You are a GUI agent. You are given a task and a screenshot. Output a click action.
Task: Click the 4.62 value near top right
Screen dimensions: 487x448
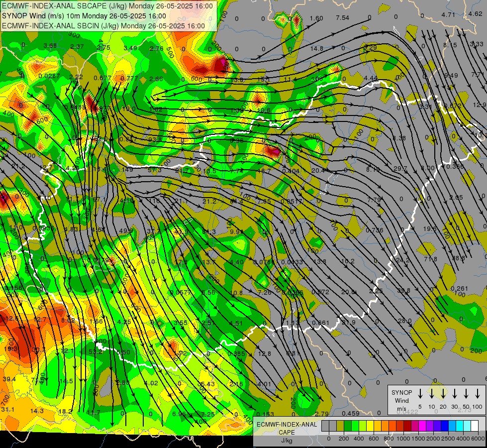point(475,13)
